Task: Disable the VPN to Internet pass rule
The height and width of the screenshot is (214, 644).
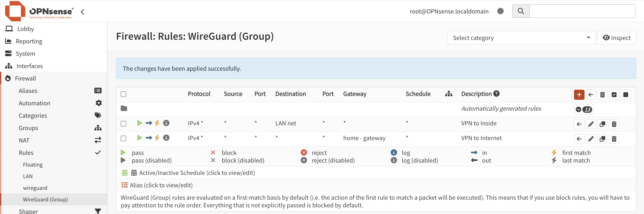Action: [139, 138]
